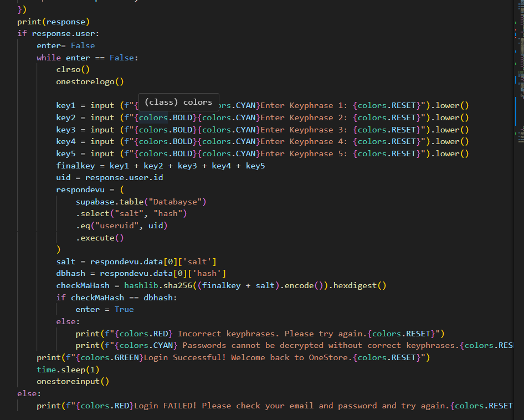Click the "while enter == False:" line
Image resolution: width=524 pixels, height=420 pixels.
click(x=88, y=58)
